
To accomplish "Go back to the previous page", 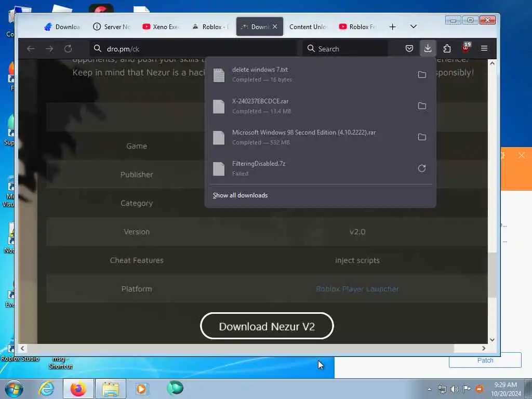I will pos(31,49).
